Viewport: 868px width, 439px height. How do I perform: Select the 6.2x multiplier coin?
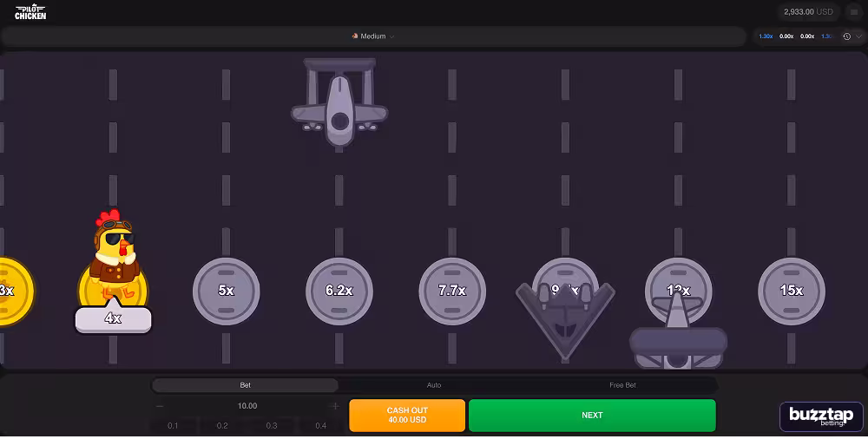339,291
